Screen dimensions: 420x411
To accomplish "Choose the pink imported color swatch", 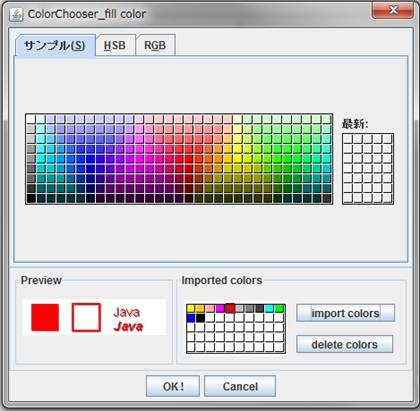I will pos(210,308).
